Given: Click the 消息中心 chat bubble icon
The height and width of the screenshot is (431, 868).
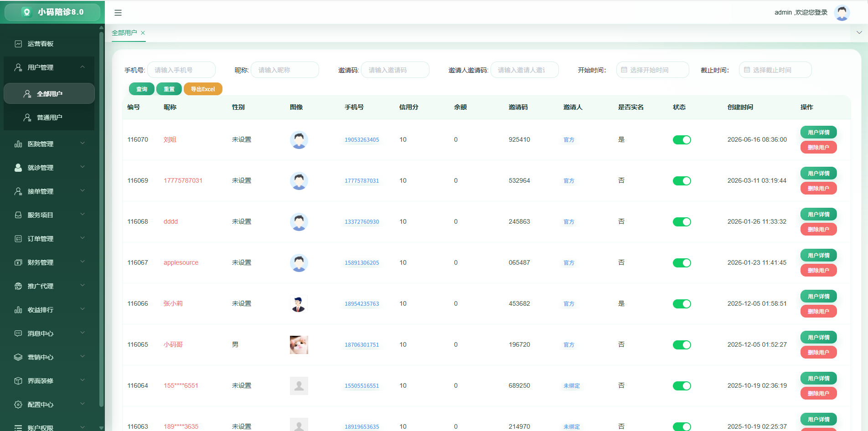Looking at the screenshot, I should click(x=18, y=334).
